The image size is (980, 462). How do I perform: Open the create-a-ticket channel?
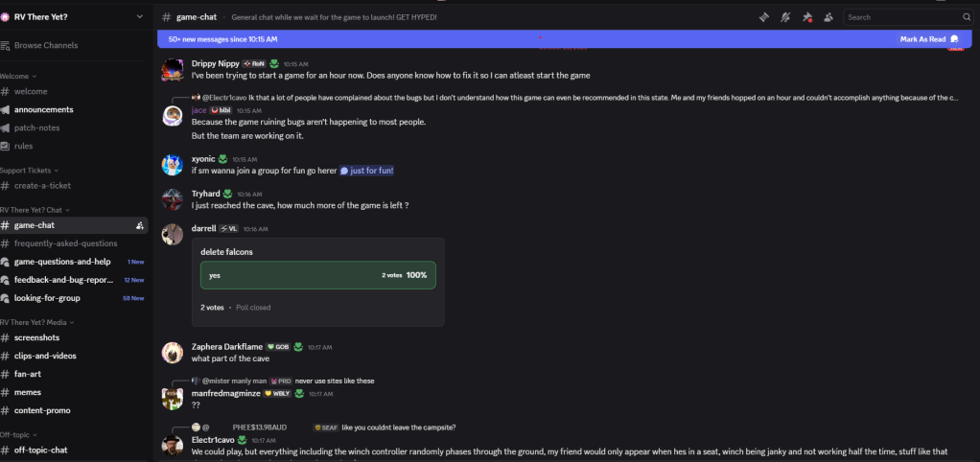pyautogui.click(x=42, y=186)
